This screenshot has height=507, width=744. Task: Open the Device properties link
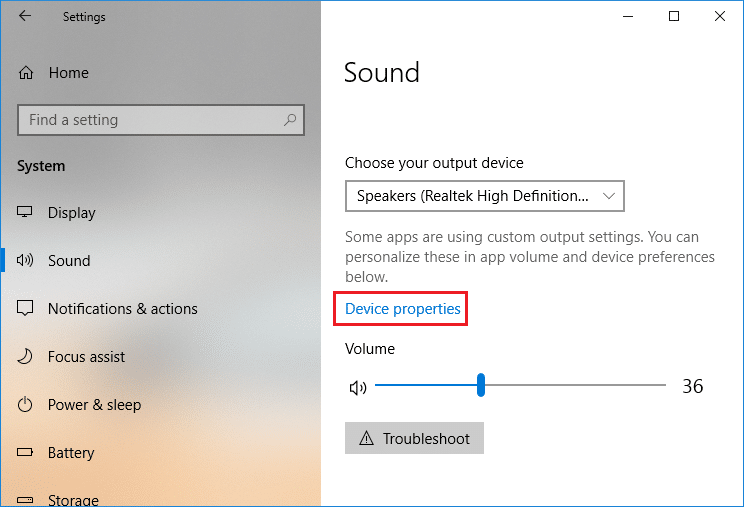tap(402, 309)
